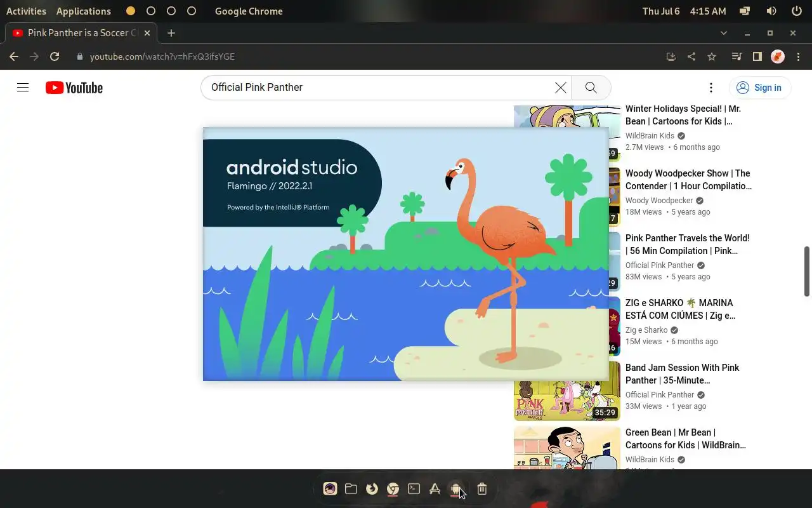Share this page icon in address bar
Image resolution: width=812 pixels, height=508 pixels.
click(691, 57)
